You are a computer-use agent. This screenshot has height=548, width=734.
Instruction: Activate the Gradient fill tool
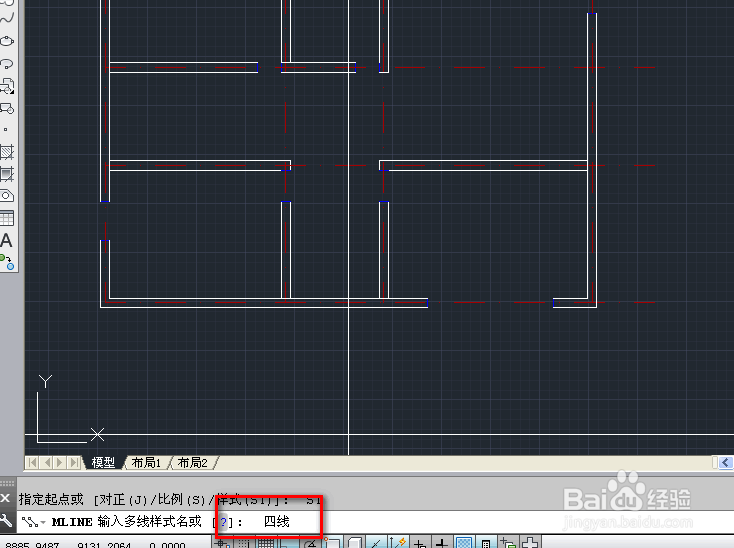[x=7, y=174]
